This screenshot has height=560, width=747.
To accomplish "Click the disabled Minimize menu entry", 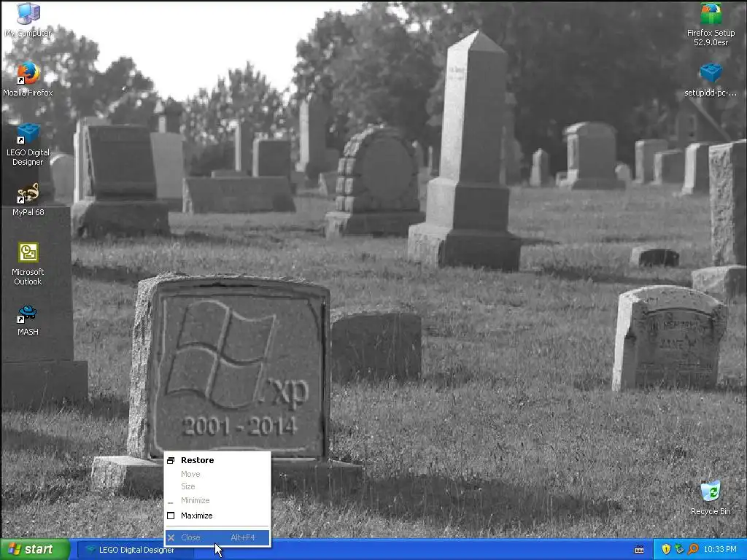I will point(217,500).
